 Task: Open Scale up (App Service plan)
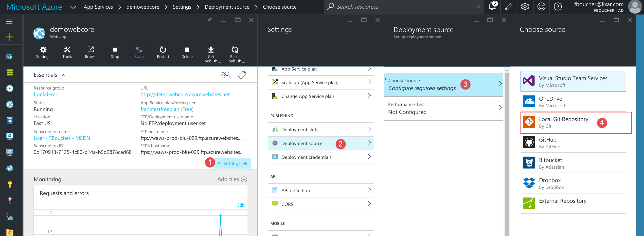321,83
